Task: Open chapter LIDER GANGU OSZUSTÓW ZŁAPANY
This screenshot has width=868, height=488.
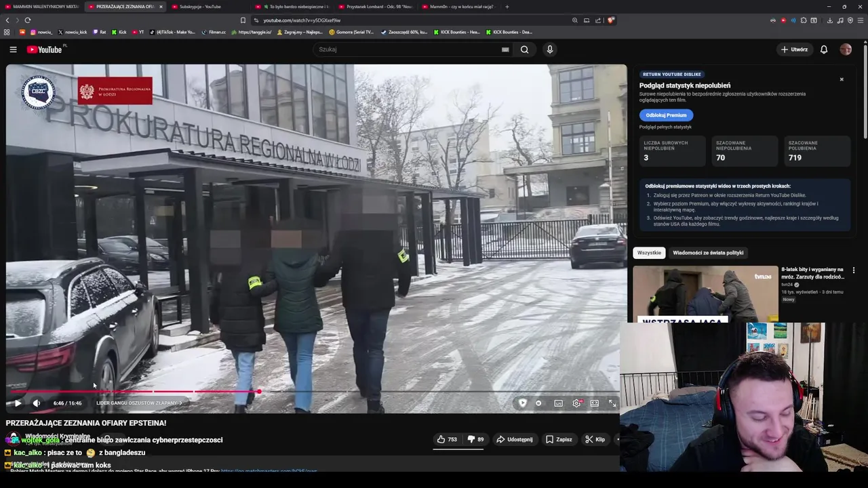Action: click(x=138, y=403)
